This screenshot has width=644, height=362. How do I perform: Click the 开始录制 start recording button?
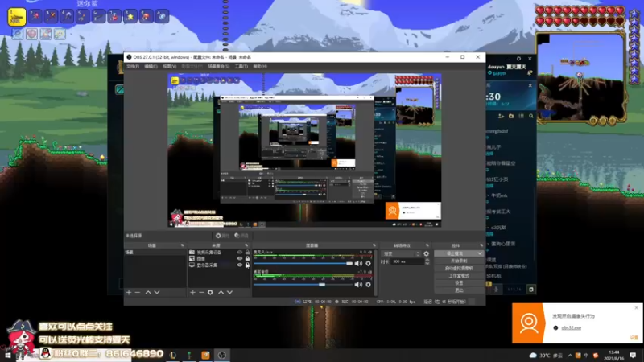pos(459,261)
